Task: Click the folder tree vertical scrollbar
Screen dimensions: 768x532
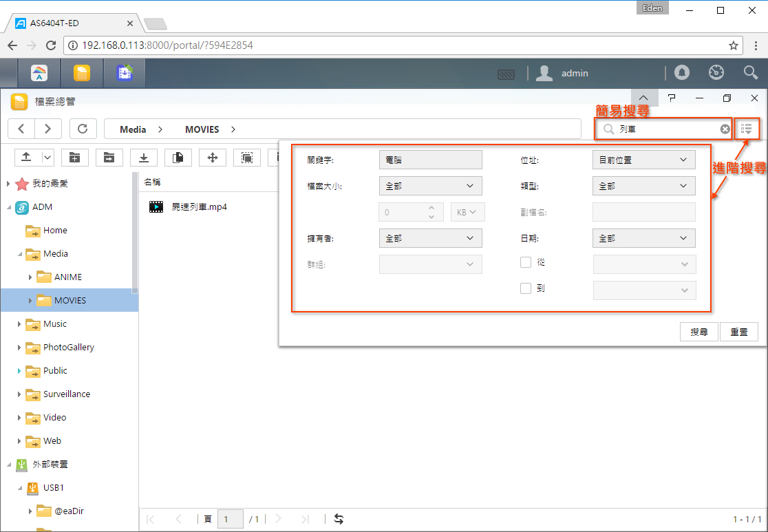Action: click(135, 233)
